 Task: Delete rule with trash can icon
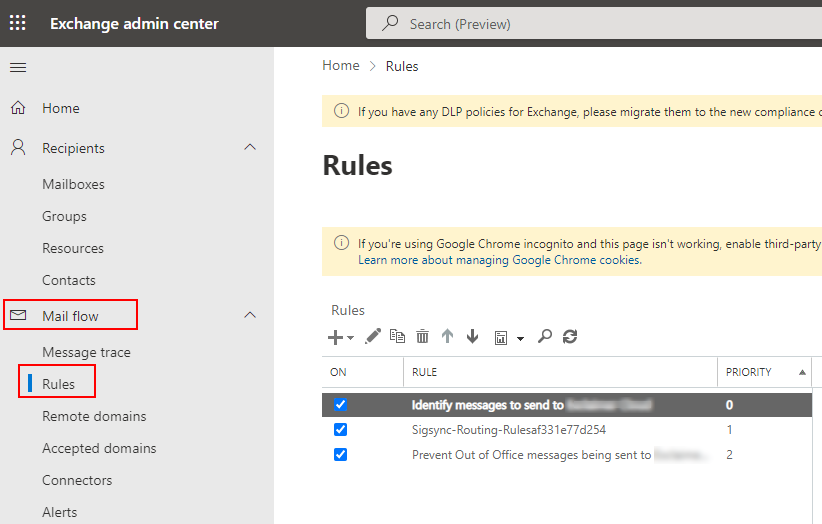422,337
